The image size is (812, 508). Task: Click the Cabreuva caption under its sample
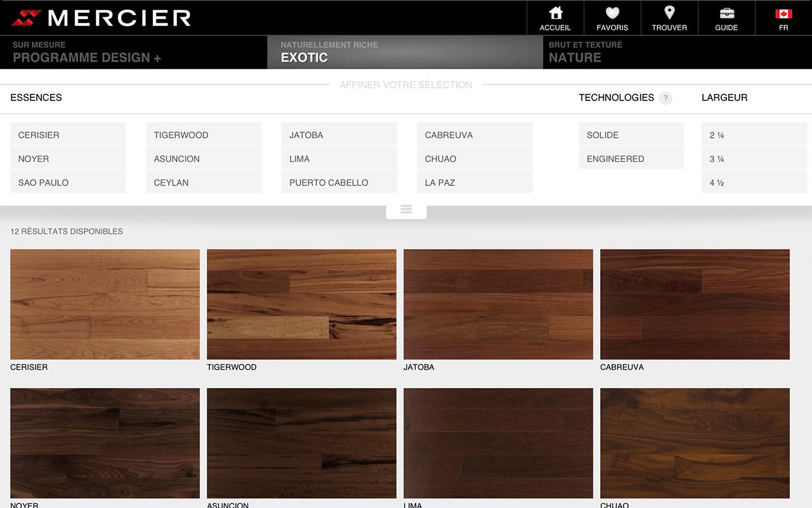pos(622,367)
